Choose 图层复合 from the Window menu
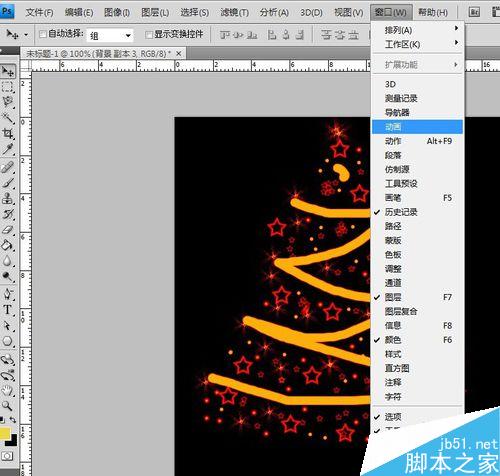Image resolution: width=500 pixels, height=476 pixels. pos(417,311)
